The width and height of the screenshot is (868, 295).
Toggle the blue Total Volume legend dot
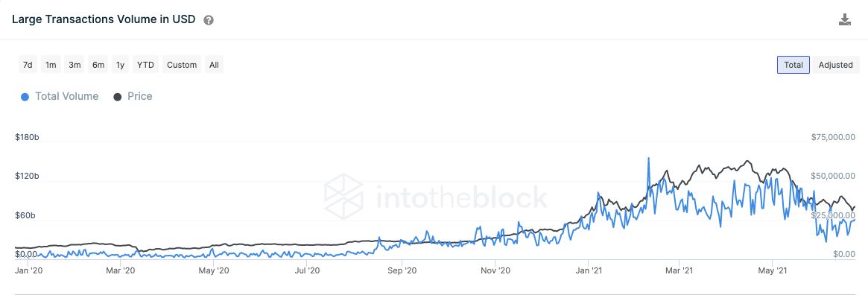click(25, 97)
